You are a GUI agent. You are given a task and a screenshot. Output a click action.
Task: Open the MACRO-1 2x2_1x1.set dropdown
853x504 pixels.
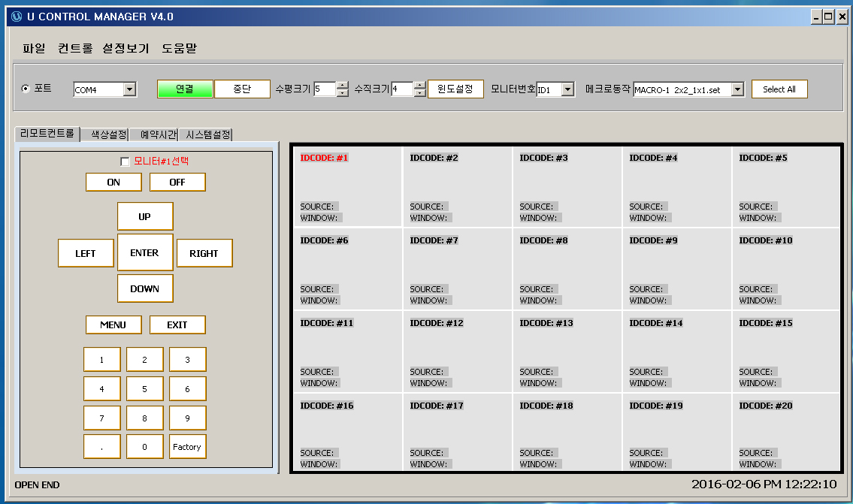pyautogui.click(x=737, y=90)
